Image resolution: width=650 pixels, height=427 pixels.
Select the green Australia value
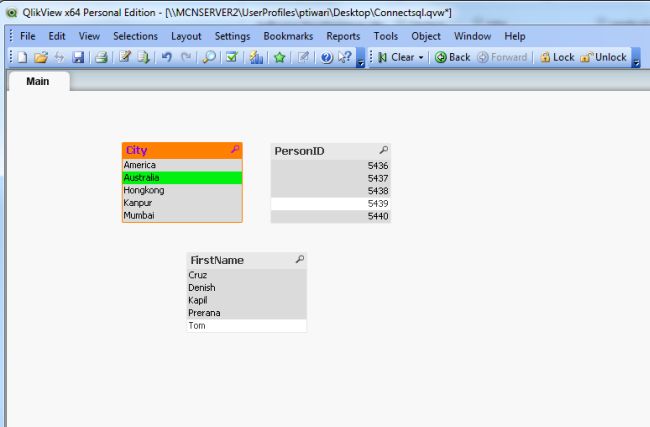tap(182, 178)
